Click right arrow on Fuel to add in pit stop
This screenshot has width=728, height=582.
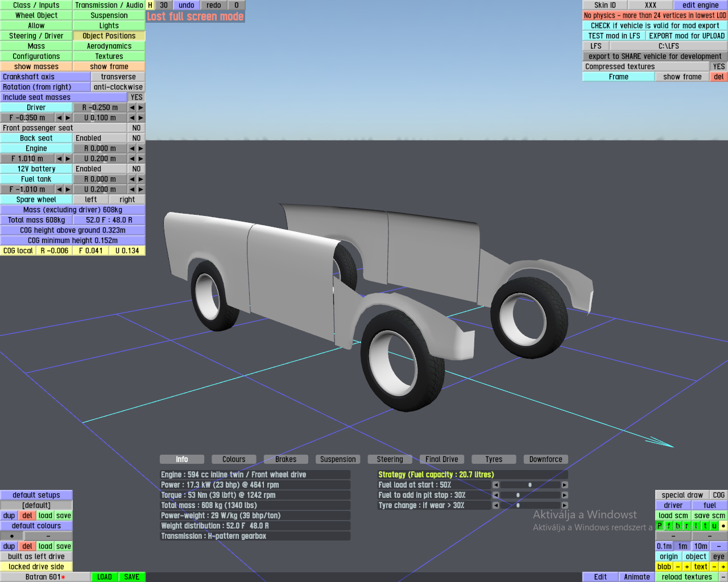coord(564,495)
